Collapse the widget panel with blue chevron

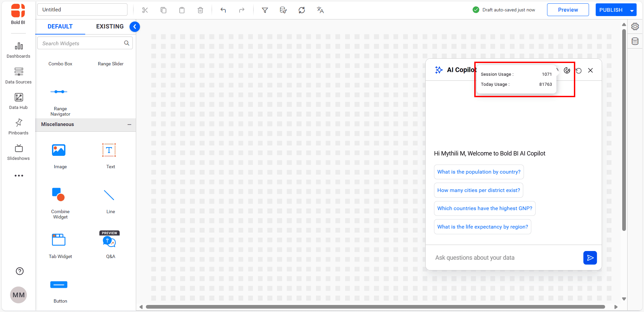point(135,26)
